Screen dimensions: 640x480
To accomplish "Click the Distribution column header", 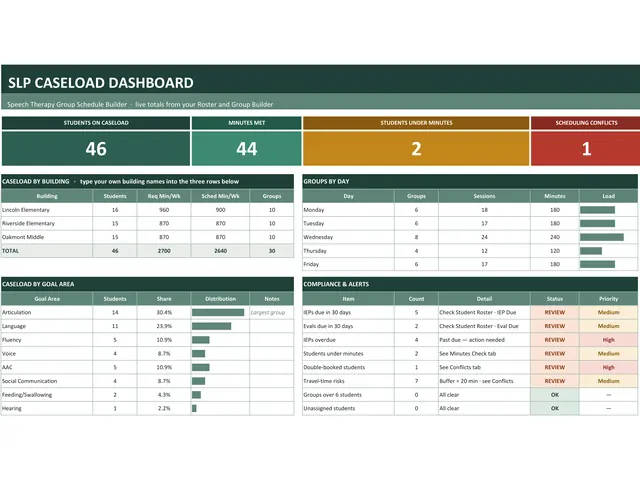I will pos(220,299).
